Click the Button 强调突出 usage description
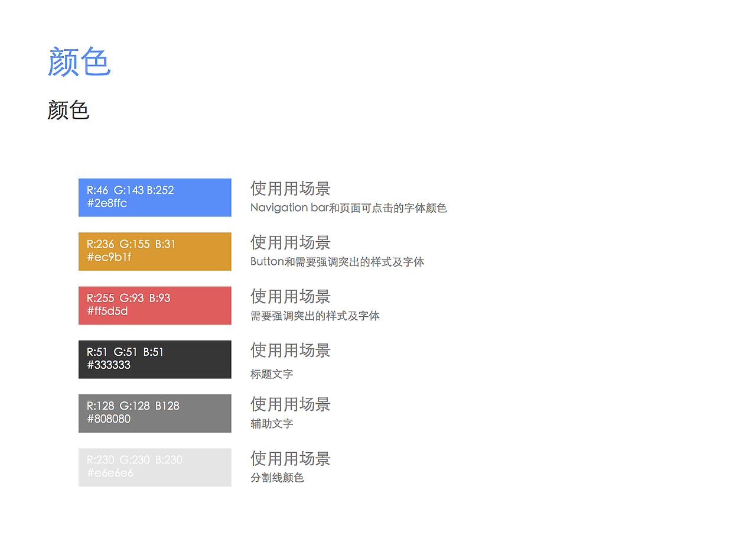The image size is (756, 535). pyautogui.click(x=337, y=262)
